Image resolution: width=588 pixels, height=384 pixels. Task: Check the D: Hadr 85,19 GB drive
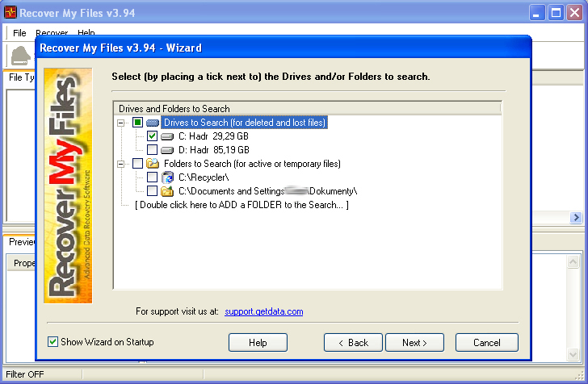pos(152,150)
